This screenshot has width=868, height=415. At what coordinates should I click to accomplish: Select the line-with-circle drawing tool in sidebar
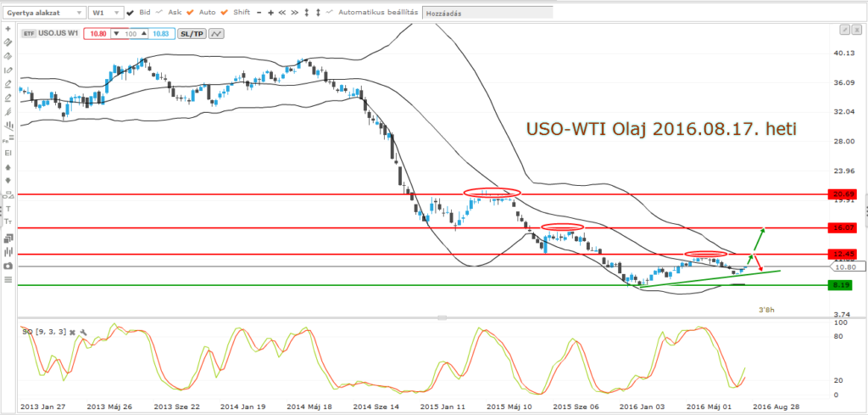pyautogui.click(x=8, y=70)
